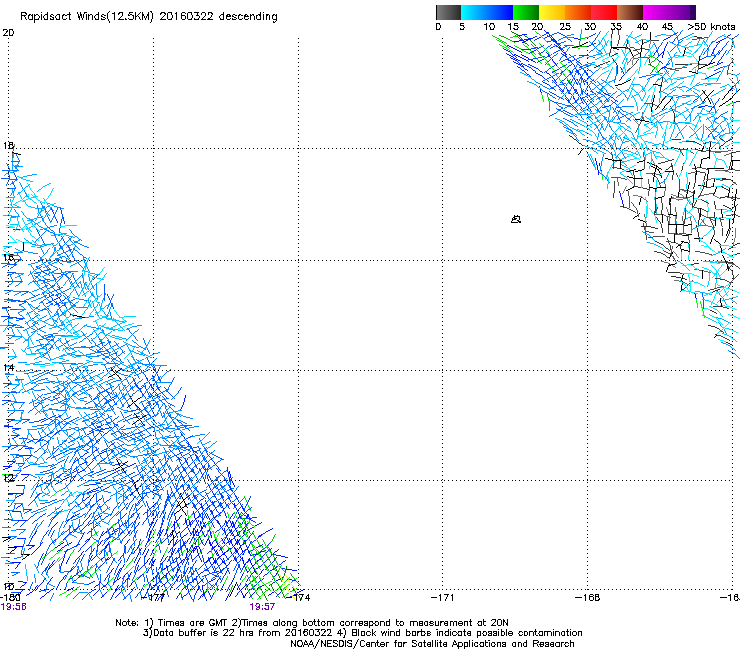The width and height of the screenshot is (740, 650).
Task: Click the NOAA/NESDIS credit line
Action: click(432, 644)
